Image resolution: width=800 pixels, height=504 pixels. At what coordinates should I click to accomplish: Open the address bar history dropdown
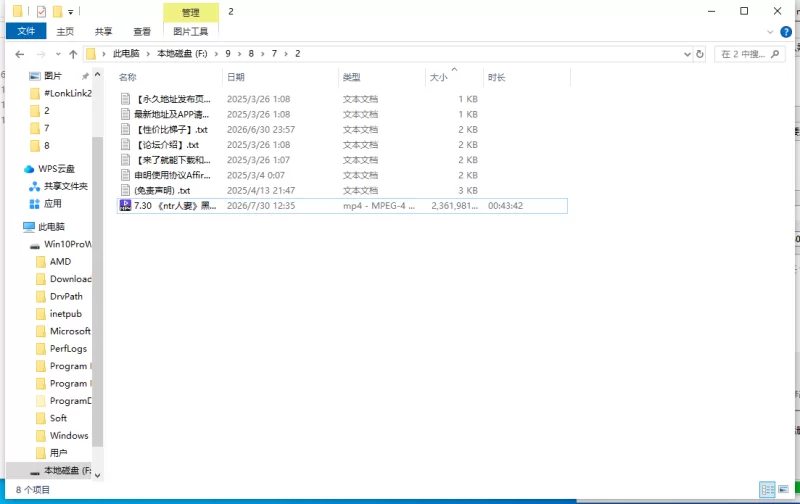click(687, 54)
